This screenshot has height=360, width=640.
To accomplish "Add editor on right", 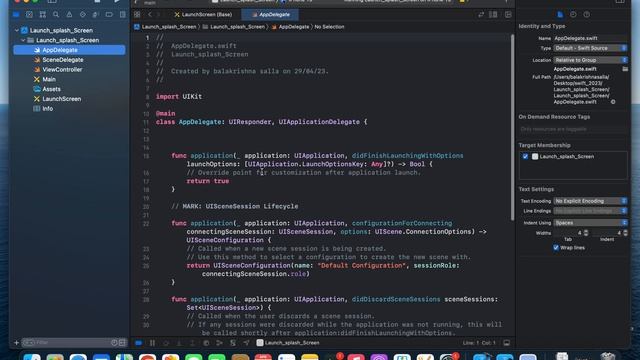I will [x=508, y=15].
